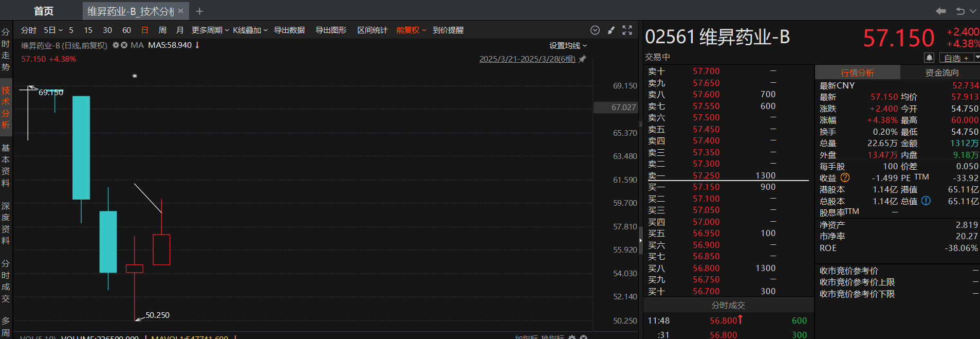
Task: Go back with the left arrow icon
Action: pos(940,11)
